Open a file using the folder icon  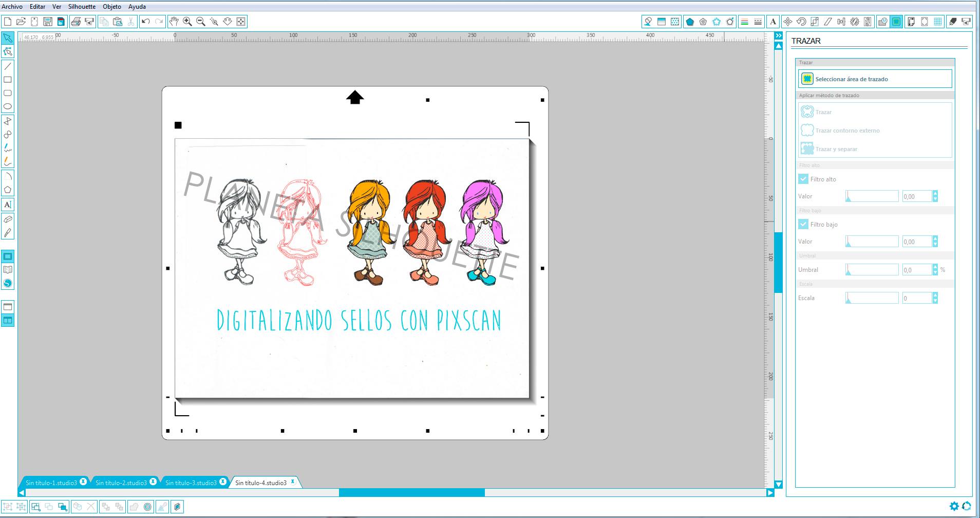coord(21,22)
